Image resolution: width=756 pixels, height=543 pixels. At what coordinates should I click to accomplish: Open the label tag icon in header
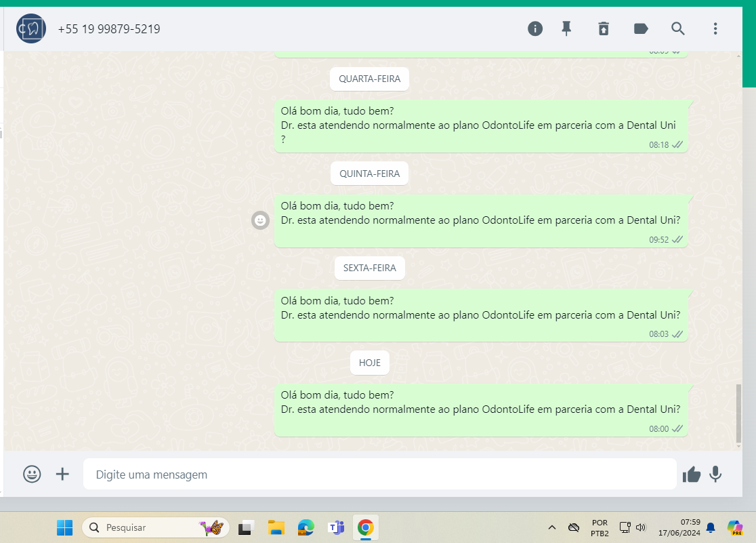coord(641,29)
